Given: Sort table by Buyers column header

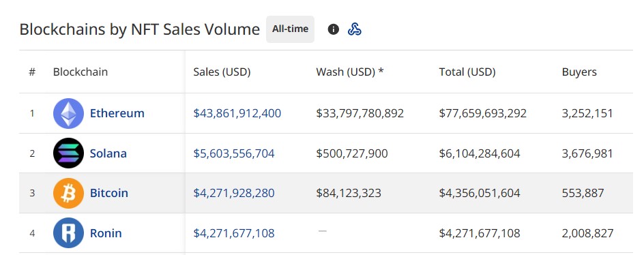Looking at the screenshot, I should click(x=579, y=72).
